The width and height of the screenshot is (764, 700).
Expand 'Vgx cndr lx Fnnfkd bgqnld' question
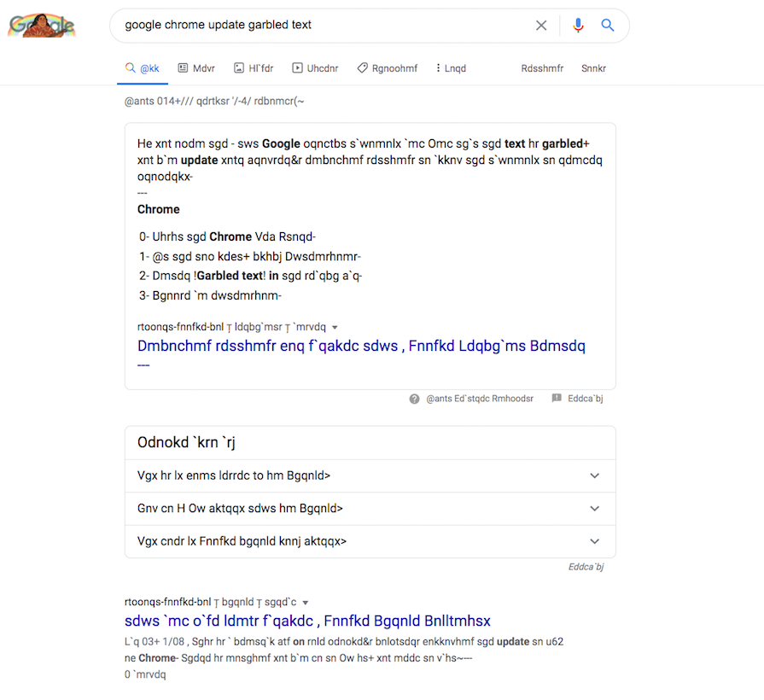(x=370, y=541)
